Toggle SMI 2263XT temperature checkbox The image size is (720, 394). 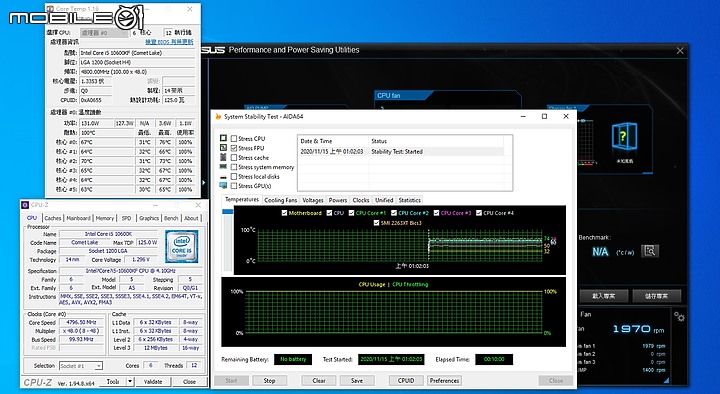[377, 223]
